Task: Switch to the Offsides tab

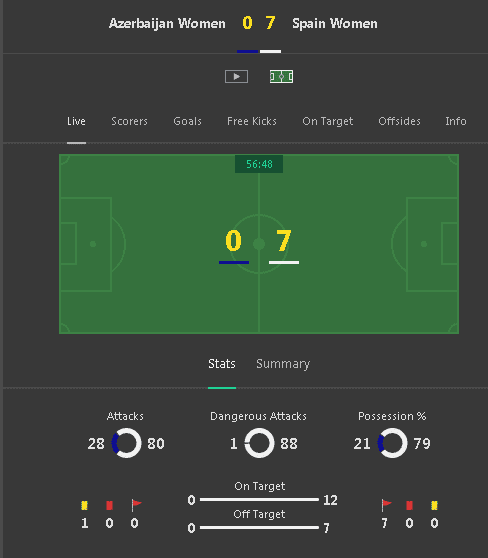Action: coord(399,121)
